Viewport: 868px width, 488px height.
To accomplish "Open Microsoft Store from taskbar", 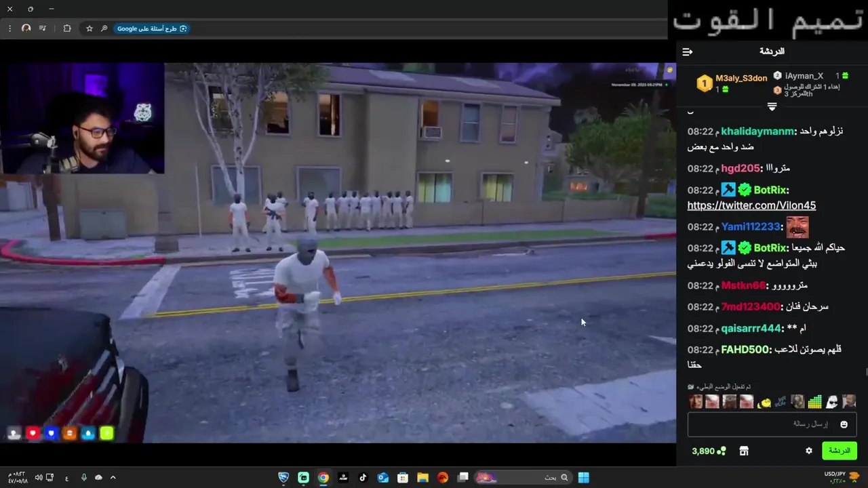I will tap(403, 477).
